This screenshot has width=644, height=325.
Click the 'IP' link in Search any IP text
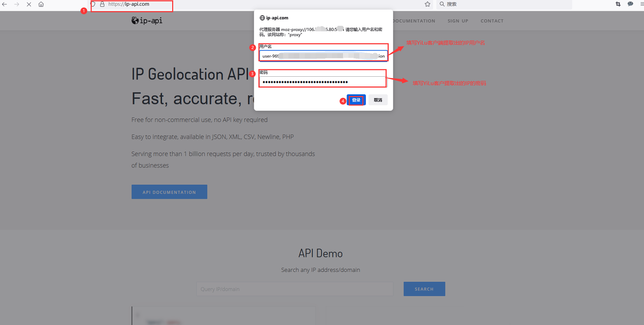(313, 270)
